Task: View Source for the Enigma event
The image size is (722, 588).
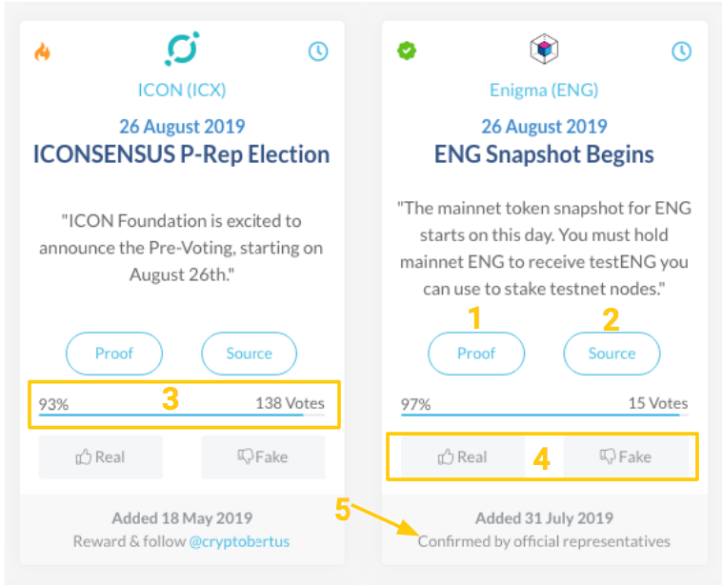Action: (x=612, y=354)
